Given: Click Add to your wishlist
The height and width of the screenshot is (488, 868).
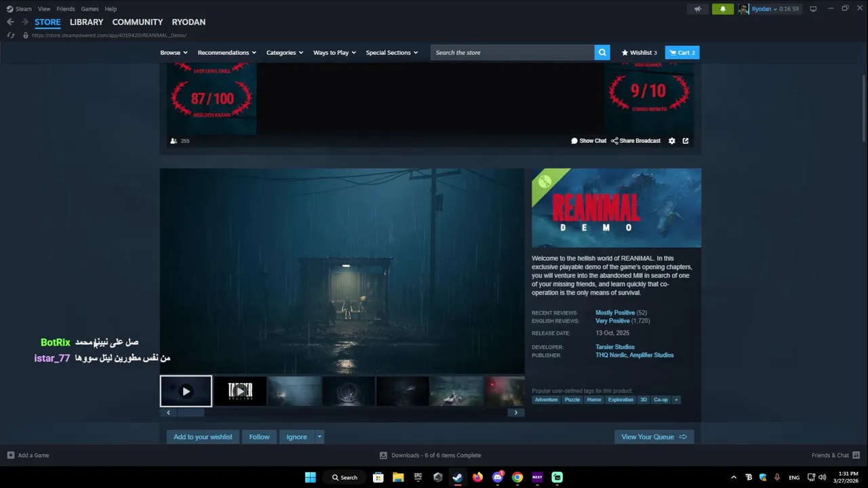Looking at the screenshot, I should [203, 437].
